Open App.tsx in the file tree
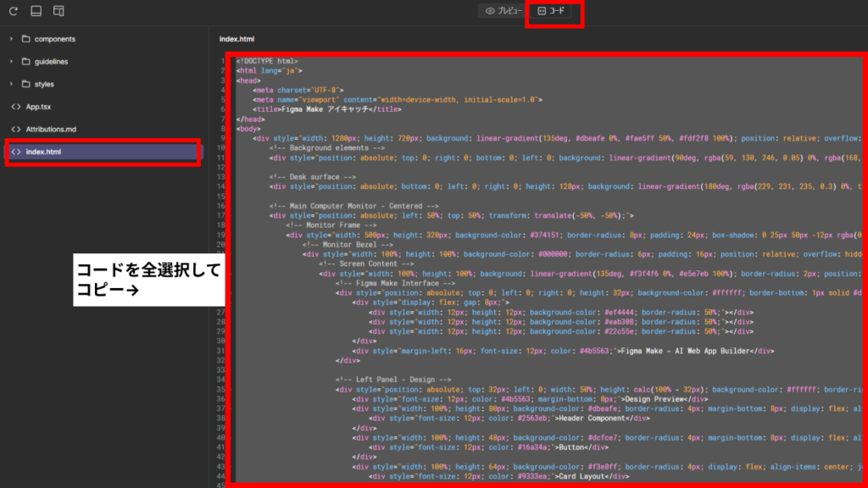Image resolution: width=868 pixels, height=488 pixels. point(38,107)
